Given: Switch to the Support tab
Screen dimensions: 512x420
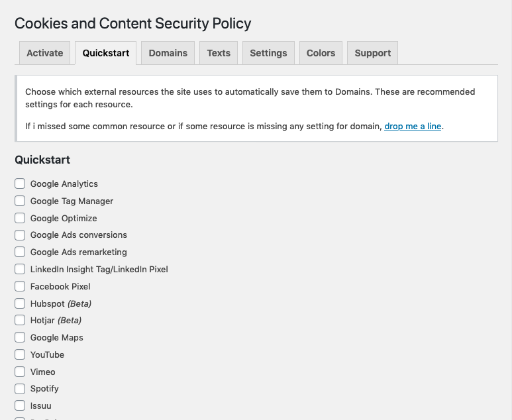Looking at the screenshot, I should tap(372, 53).
